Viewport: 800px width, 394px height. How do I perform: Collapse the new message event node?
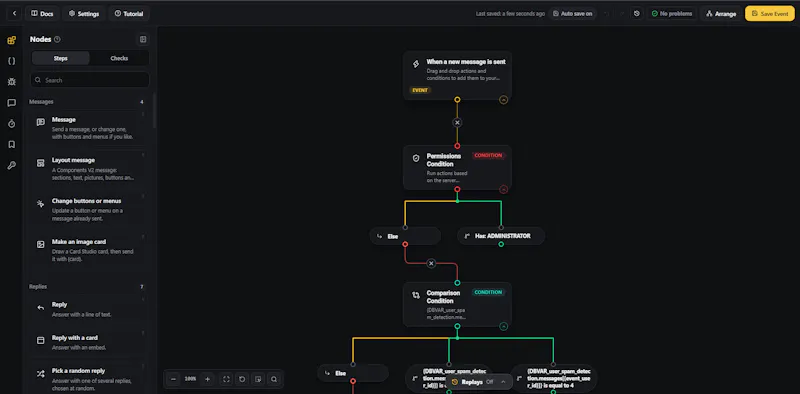[504, 100]
